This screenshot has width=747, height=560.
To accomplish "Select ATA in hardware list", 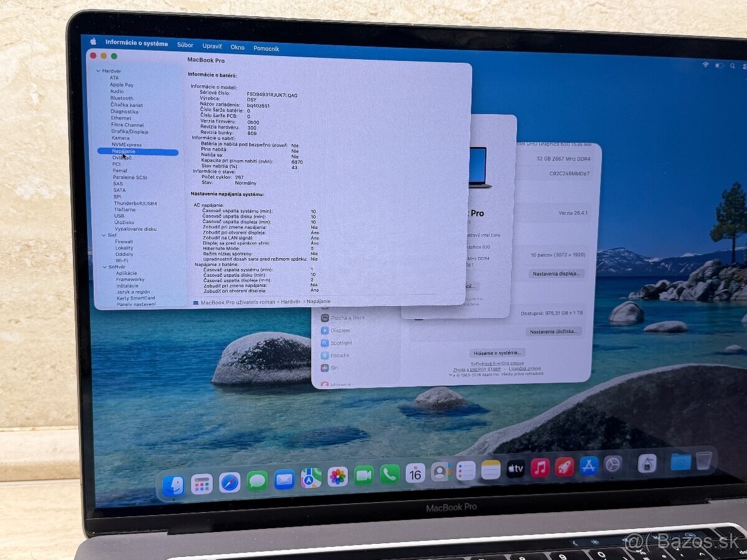I will tap(114, 78).
